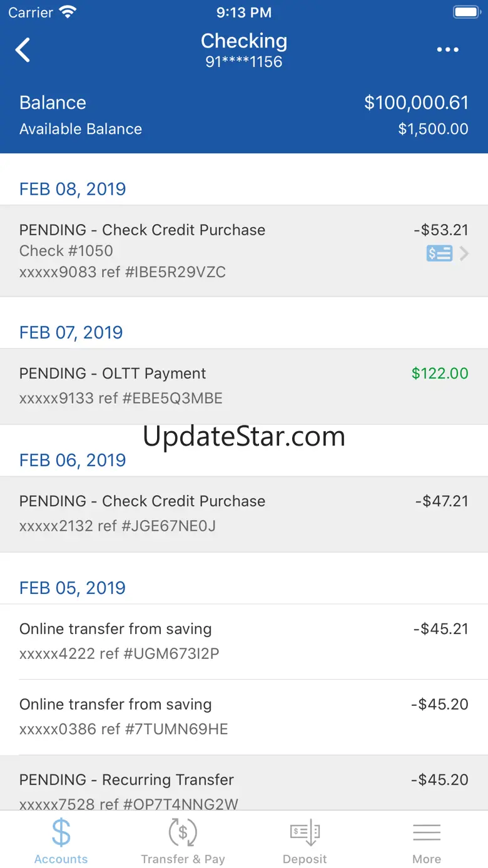The height and width of the screenshot is (868, 488).
Task: Tap the Deposit check icon
Action: (305, 833)
